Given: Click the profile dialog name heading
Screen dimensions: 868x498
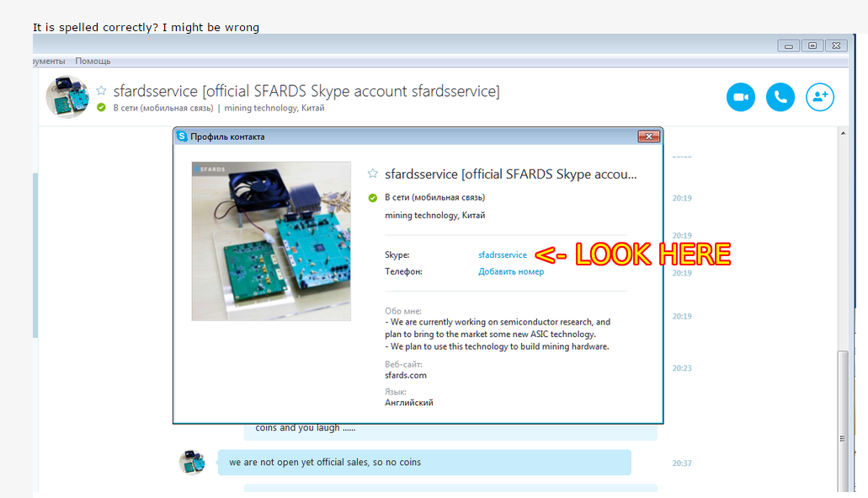Looking at the screenshot, I should click(511, 174).
